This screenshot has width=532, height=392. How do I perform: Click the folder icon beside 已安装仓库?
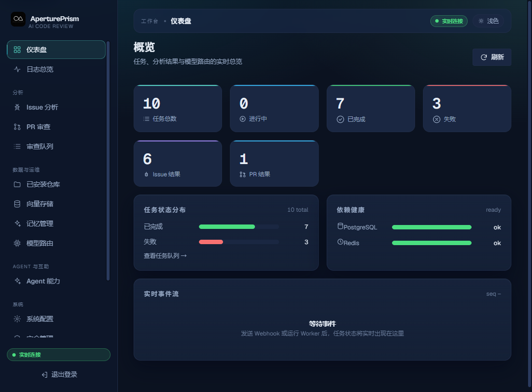17,184
